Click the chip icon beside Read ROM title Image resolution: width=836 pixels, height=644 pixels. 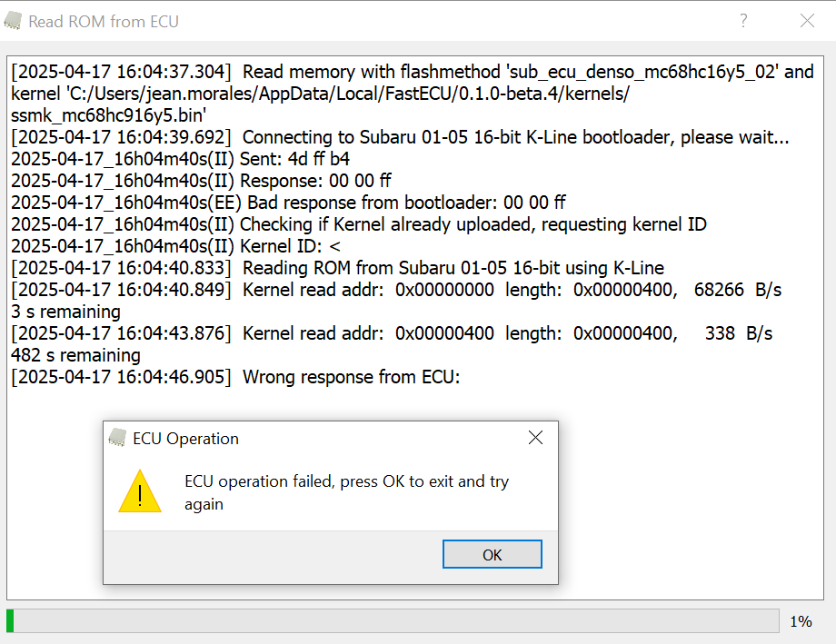tap(13, 21)
